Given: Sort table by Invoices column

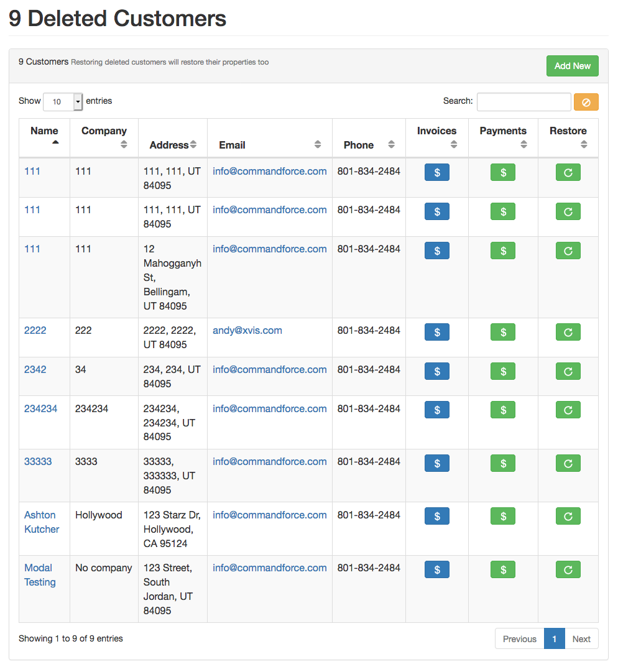Looking at the screenshot, I should click(x=436, y=137).
